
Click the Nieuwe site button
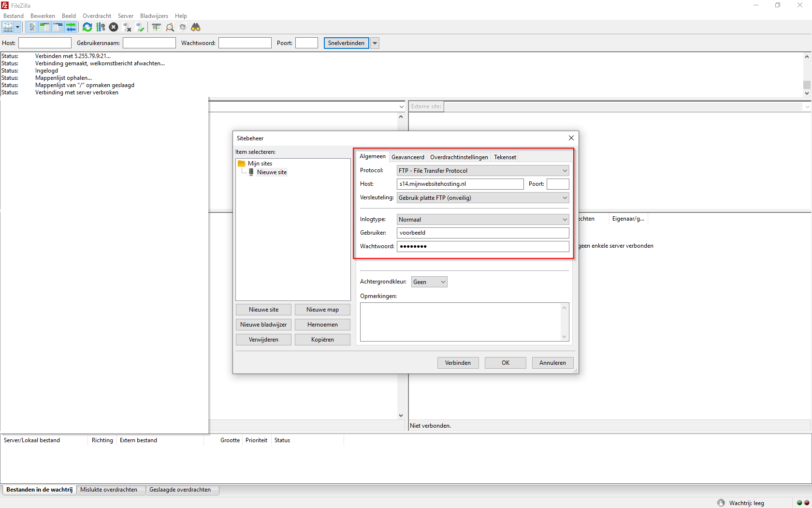(264, 310)
